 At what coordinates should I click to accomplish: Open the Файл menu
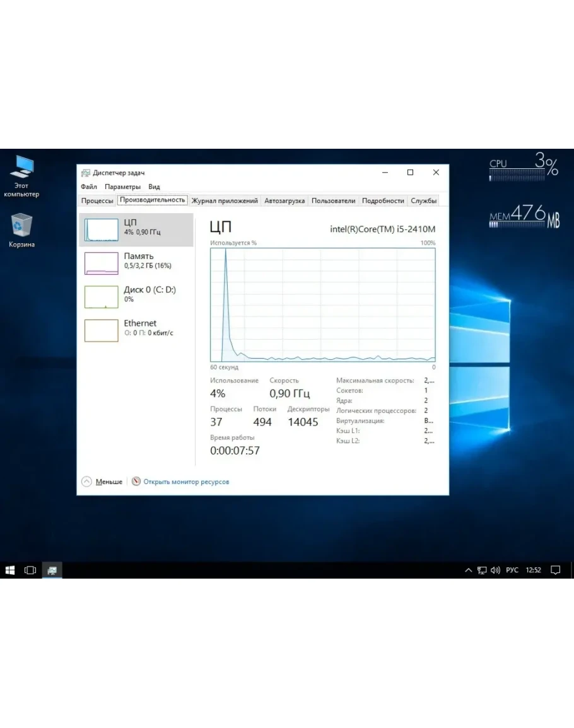(x=89, y=187)
